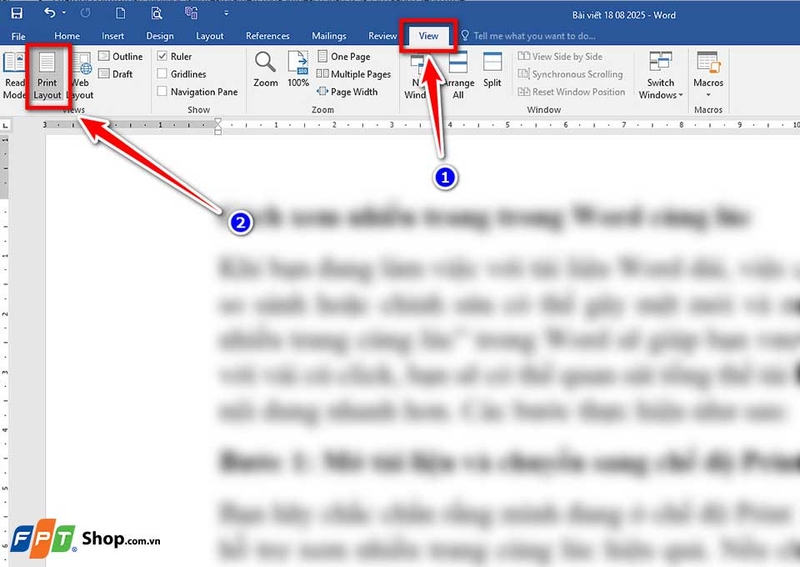Go to the References tab
This screenshot has width=800, height=567.
[x=267, y=36]
